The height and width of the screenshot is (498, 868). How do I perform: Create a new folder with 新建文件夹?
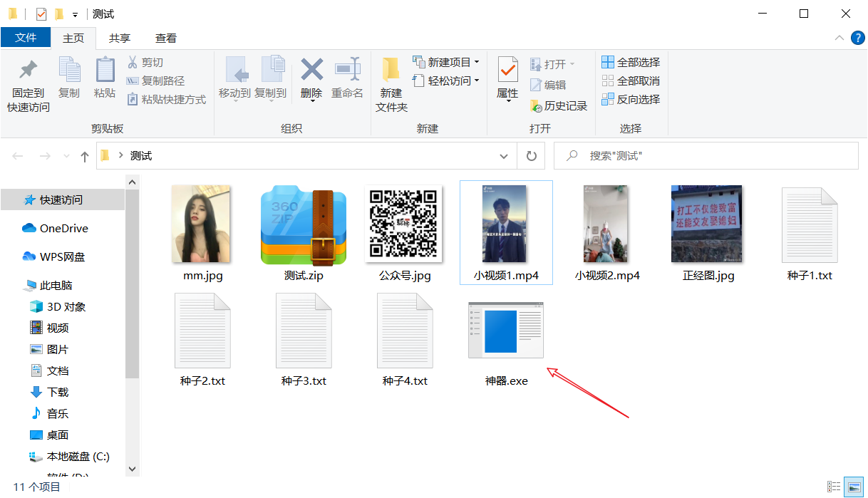point(391,85)
